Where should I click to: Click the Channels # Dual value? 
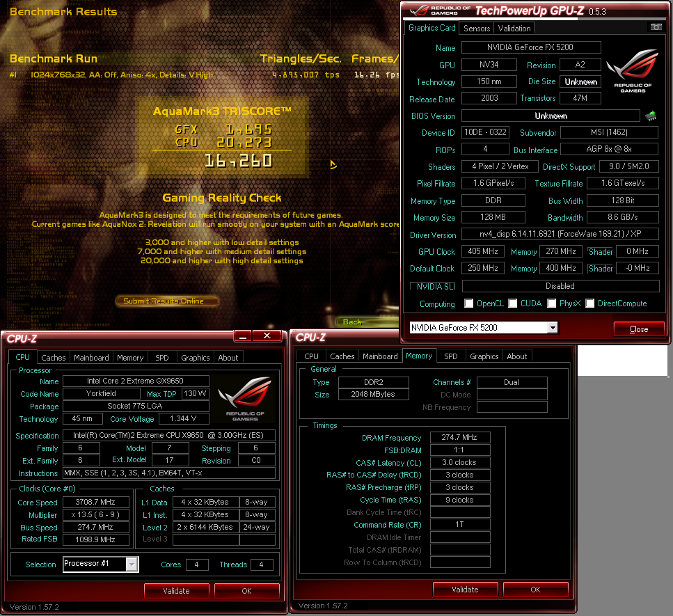coord(512,382)
